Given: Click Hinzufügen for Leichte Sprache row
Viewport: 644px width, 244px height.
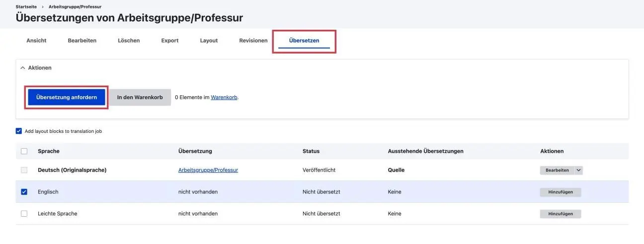Looking at the screenshot, I should (560, 214).
